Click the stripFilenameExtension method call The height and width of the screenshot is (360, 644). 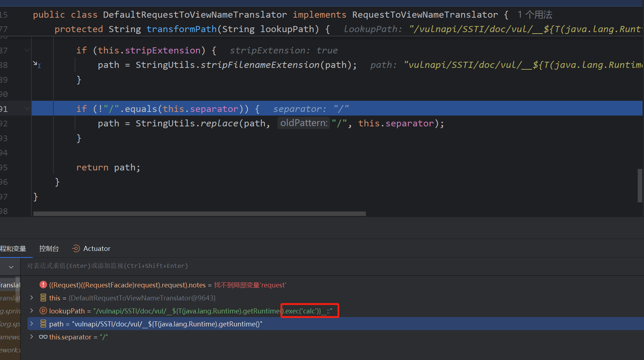click(260, 65)
